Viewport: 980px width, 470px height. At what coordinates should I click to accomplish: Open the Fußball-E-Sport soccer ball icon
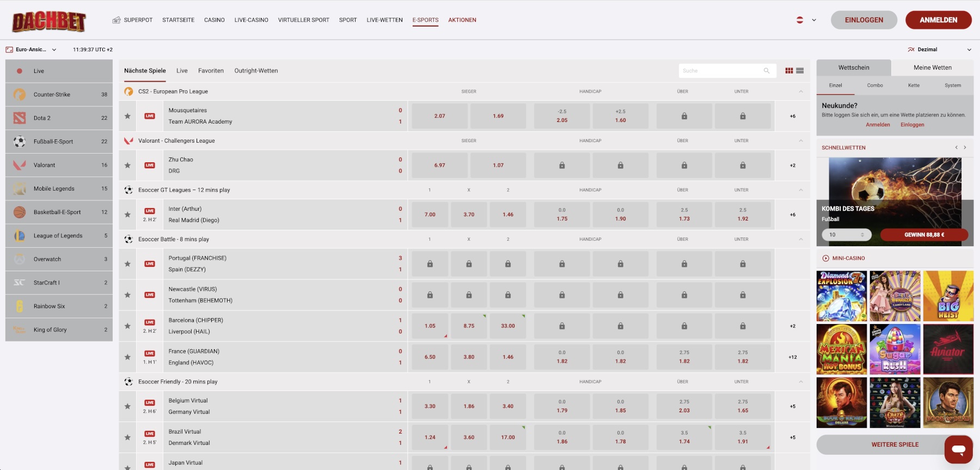[x=20, y=142]
